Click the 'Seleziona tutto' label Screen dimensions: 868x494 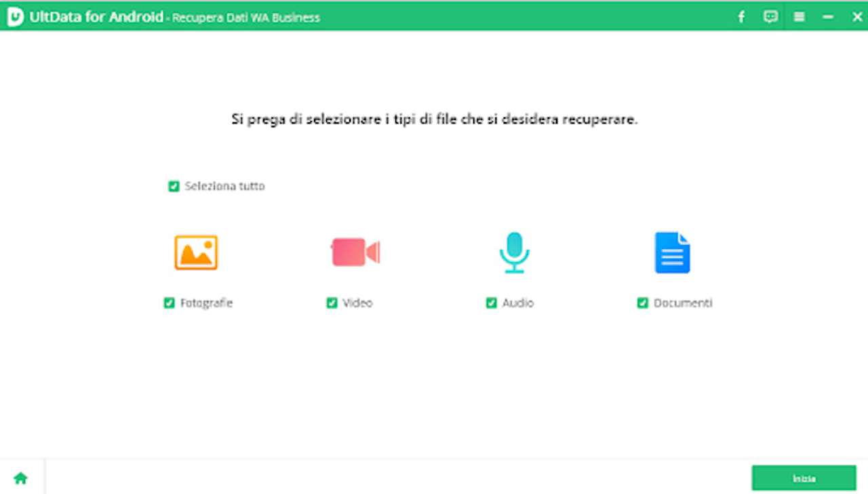[x=225, y=186]
